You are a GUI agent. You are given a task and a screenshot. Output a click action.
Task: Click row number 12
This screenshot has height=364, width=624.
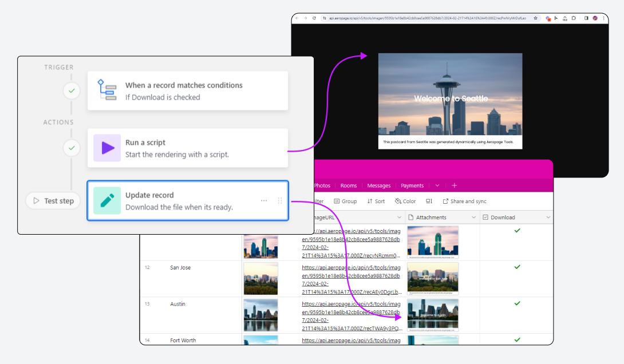pos(147,267)
